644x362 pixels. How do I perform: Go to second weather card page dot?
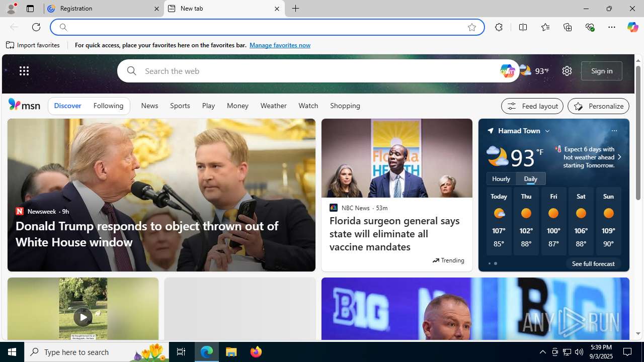click(496, 263)
